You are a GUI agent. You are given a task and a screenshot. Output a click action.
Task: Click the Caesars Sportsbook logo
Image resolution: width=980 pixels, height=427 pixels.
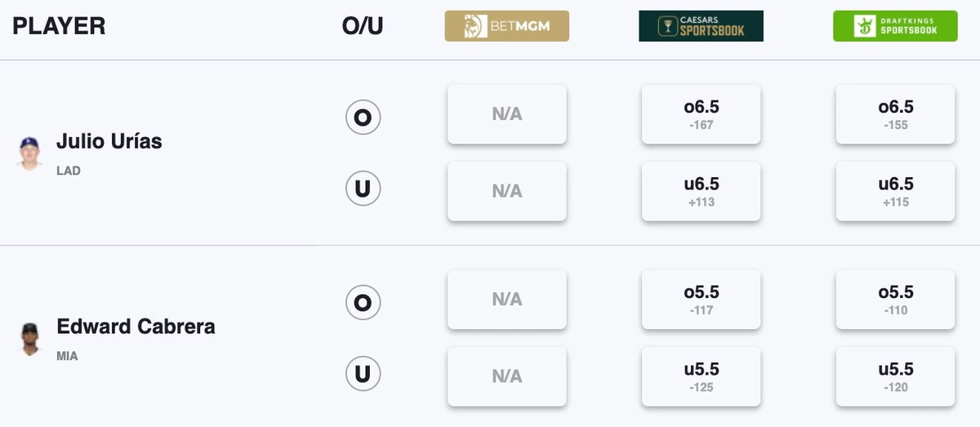(701, 26)
